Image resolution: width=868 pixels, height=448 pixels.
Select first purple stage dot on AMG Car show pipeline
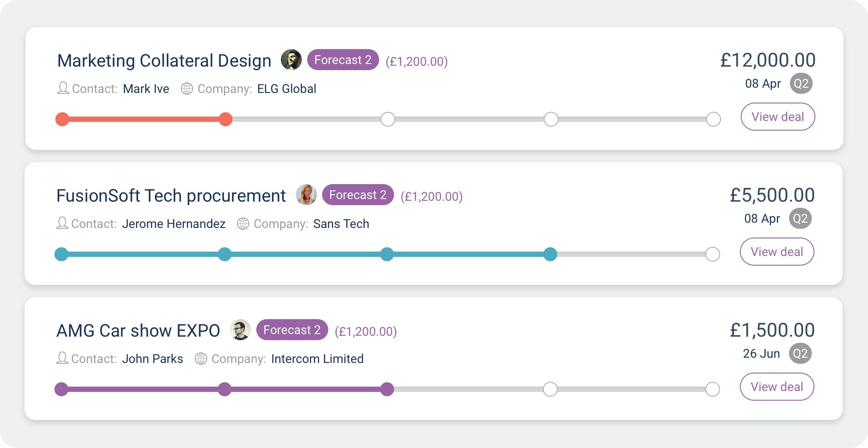[x=61, y=389]
